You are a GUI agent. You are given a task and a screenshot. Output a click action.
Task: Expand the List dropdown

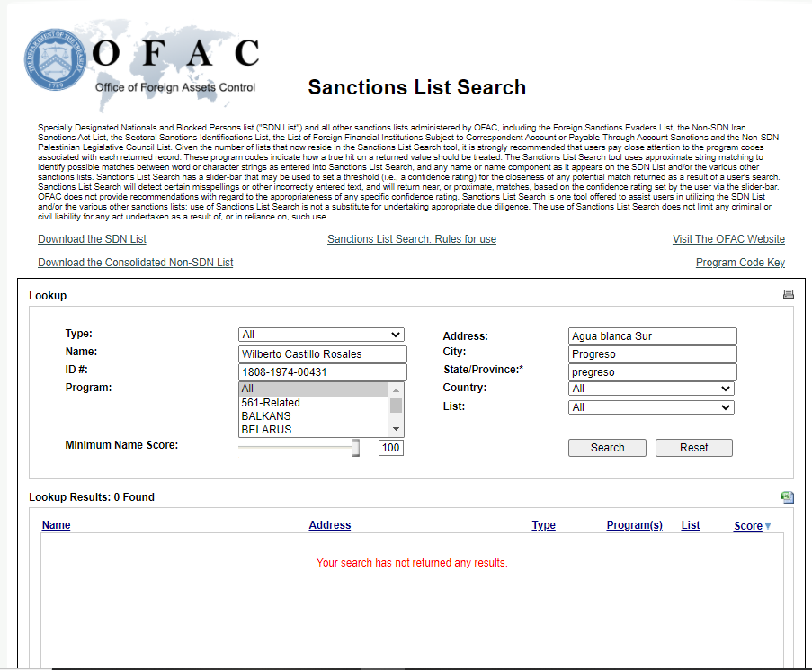[x=651, y=407]
